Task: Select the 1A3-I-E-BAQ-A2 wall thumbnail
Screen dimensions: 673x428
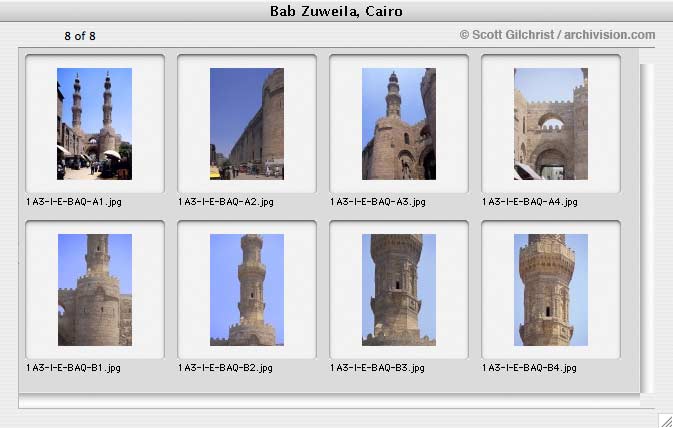Action: coord(247,124)
